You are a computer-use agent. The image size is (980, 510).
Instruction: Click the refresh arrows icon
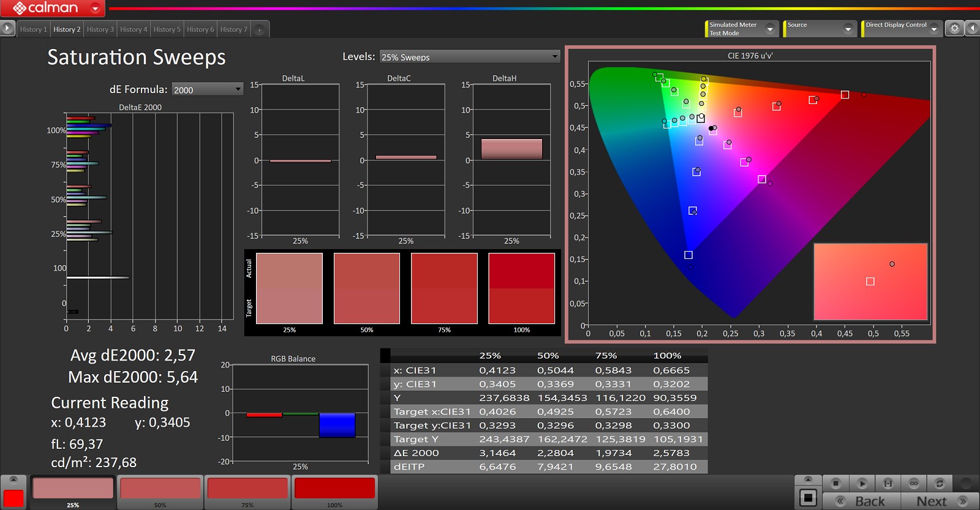[x=940, y=483]
